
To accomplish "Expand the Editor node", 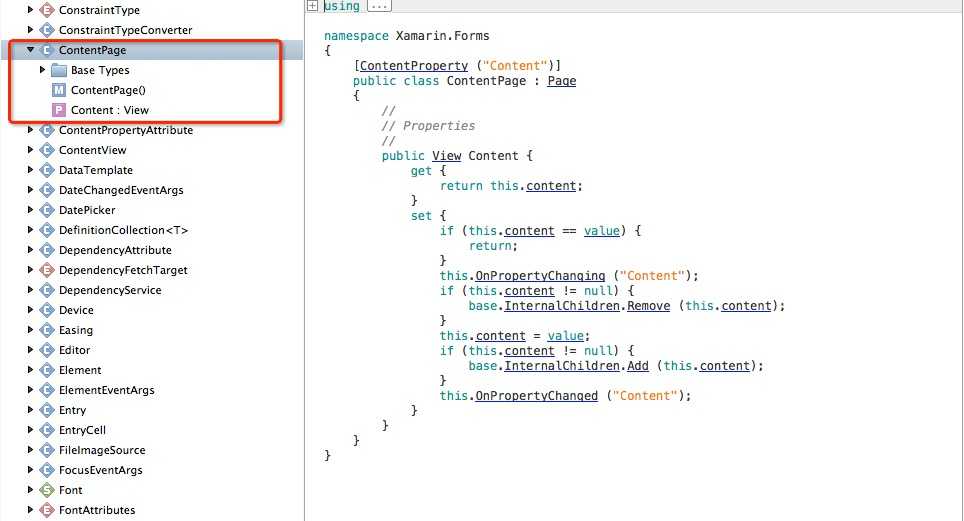I will pyautogui.click(x=30, y=350).
